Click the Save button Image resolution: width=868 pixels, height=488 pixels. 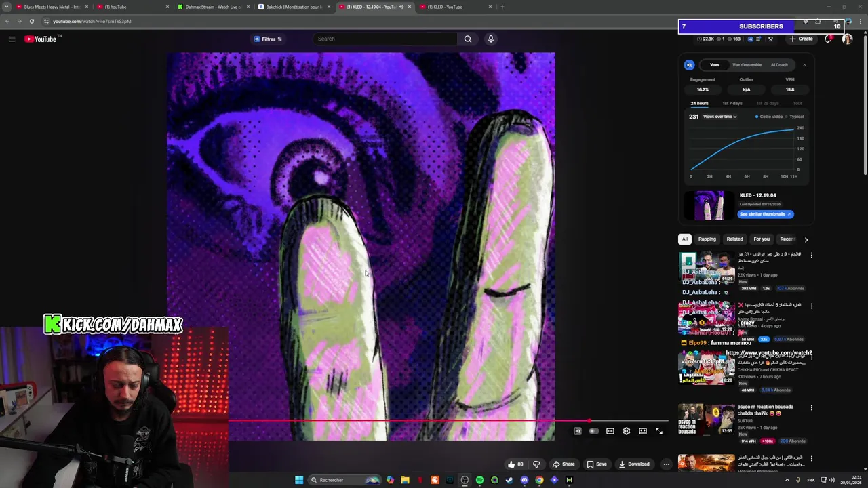pos(597,464)
